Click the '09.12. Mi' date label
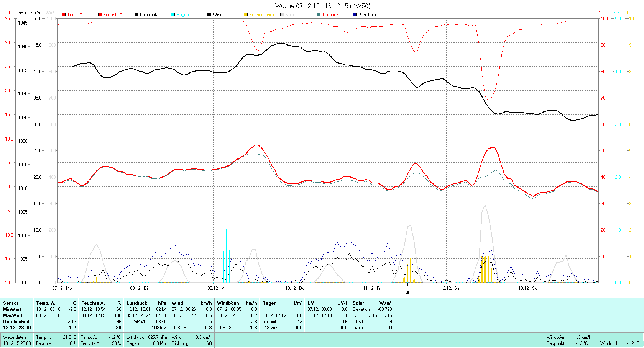Image resolution: width=644 pixels, height=348 pixels. coord(217,288)
